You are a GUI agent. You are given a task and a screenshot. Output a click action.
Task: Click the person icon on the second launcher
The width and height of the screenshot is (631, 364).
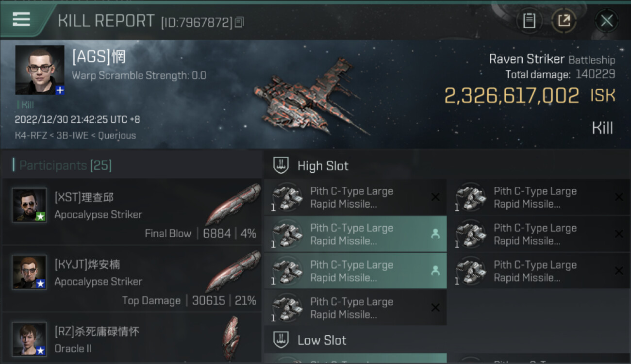pos(435,234)
